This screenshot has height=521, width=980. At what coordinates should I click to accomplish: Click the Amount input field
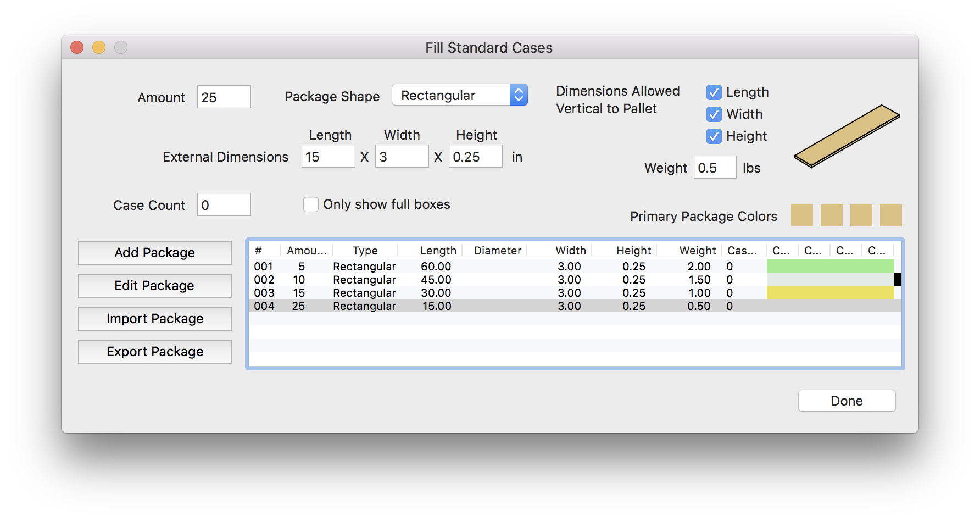pos(224,97)
